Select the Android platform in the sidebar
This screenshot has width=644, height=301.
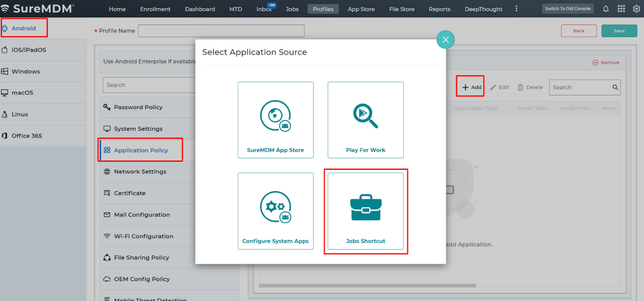tap(24, 28)
